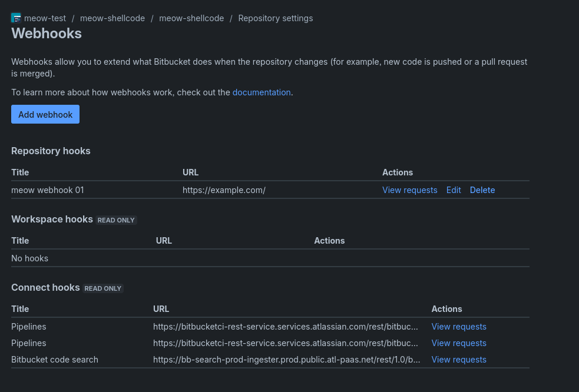Click the 'Bitbucket code search' title
The height and width of the screenshot is (392, 579).
click(55, 360)
